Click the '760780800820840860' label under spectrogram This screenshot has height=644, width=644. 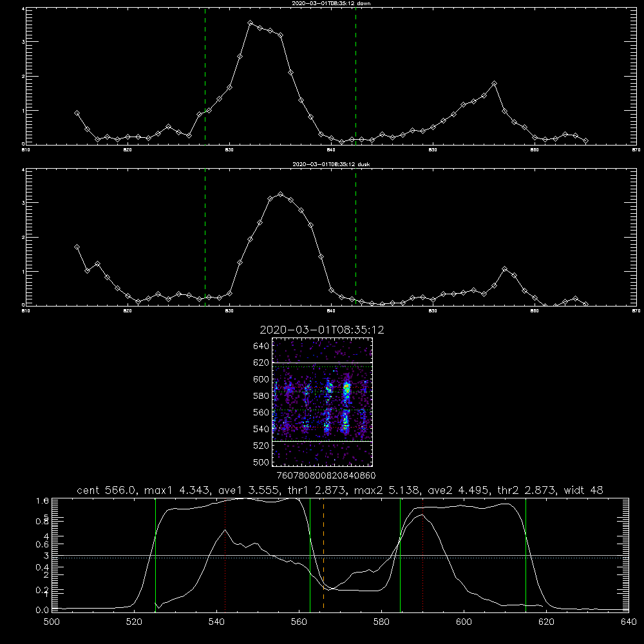326,475
